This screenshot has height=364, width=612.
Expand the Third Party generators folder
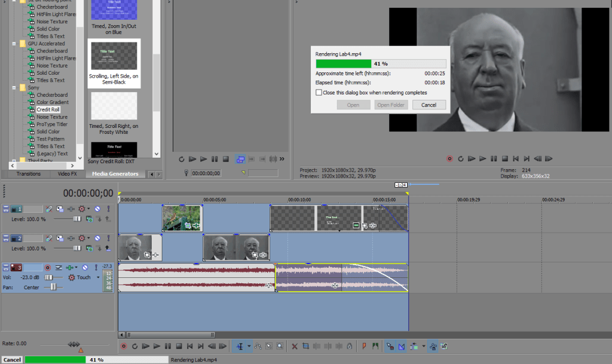click(14, 160)
